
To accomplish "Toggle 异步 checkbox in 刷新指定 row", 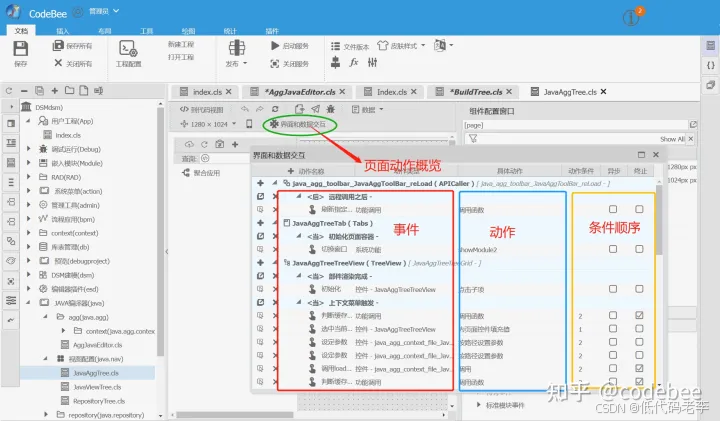I will click(613, 209).
